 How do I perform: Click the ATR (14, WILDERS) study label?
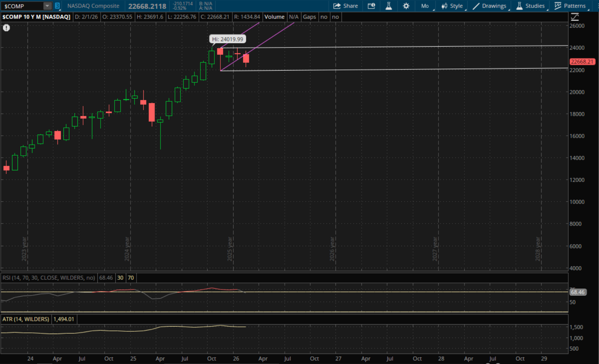[26, 319]
